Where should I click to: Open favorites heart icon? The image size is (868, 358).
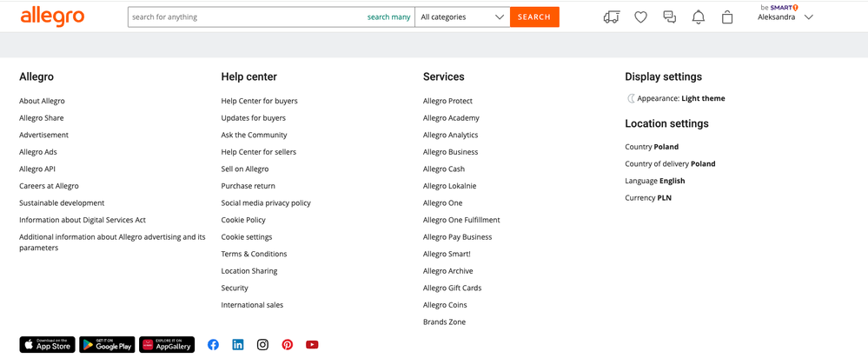(x=640, y=17)
